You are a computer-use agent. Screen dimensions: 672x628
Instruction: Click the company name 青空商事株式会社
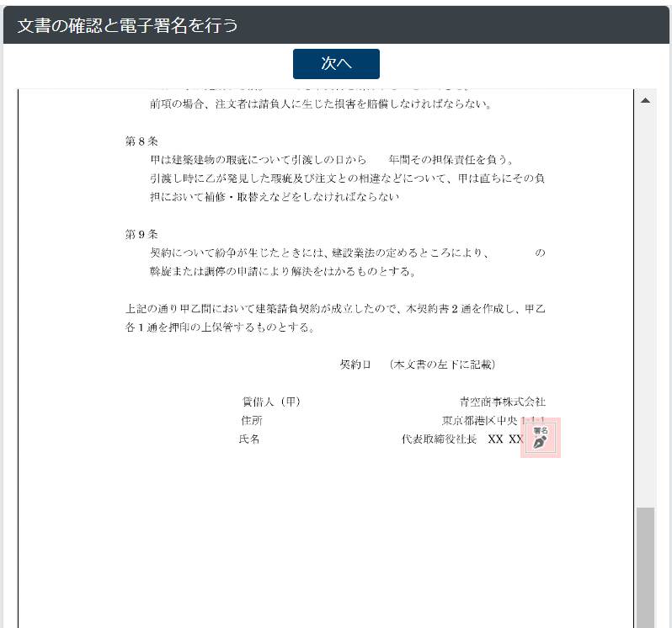(x=502, y=402)
